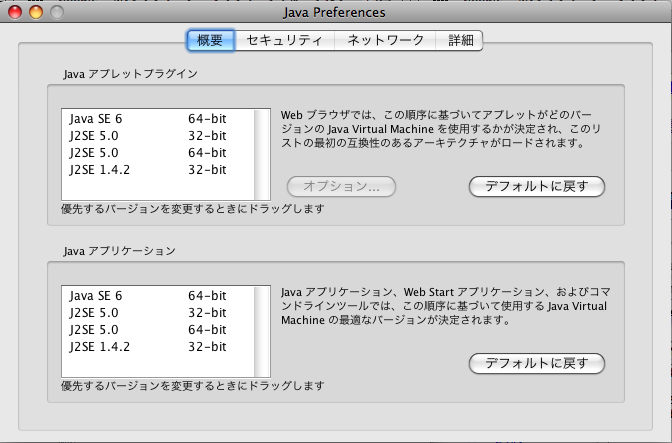672x443 pixels.
Task: Close the Java Preferences window
Action: pyautogui.click(x=15, y=12)
